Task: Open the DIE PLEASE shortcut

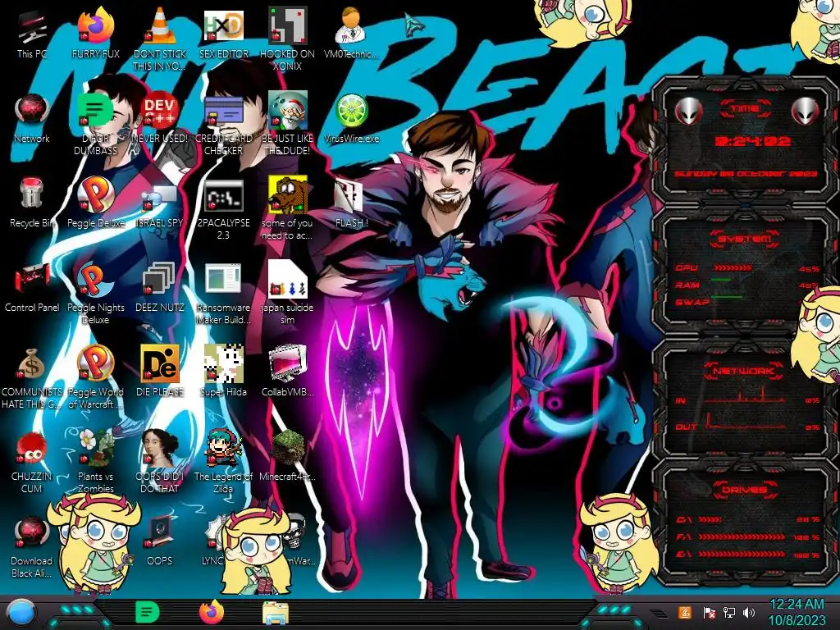Action: 159,371
